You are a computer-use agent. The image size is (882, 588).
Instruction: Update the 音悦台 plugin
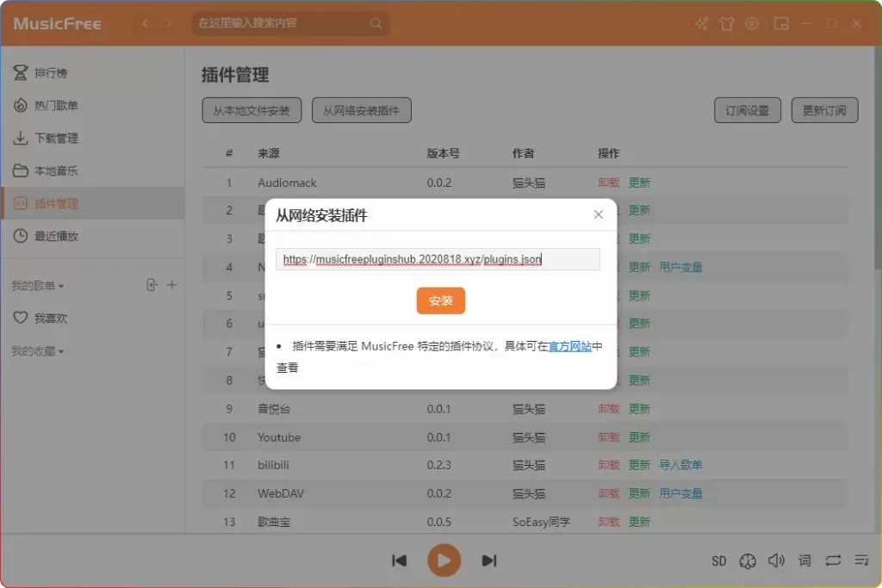pyautogui.click(x=639, y=409)
